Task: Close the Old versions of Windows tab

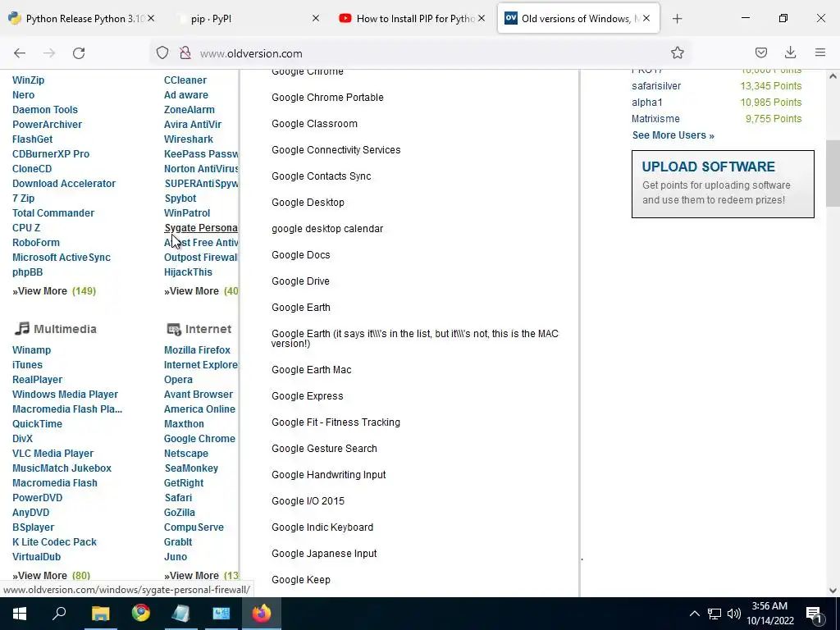Action: [646, 18]
